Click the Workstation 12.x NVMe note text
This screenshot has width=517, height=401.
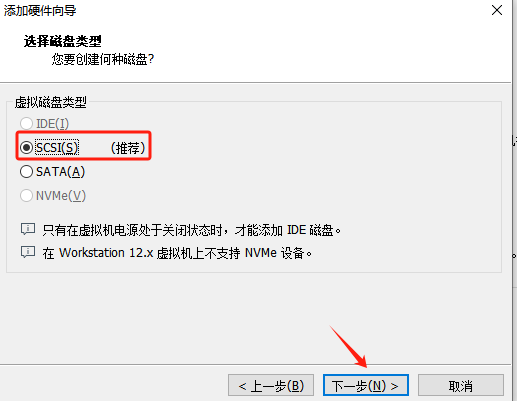point(177,253)
